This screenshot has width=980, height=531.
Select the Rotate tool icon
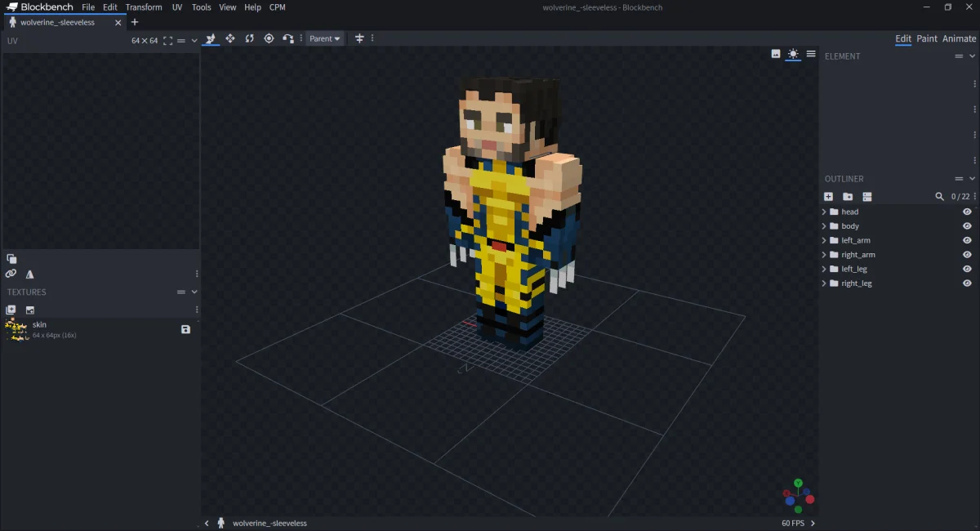250,38
